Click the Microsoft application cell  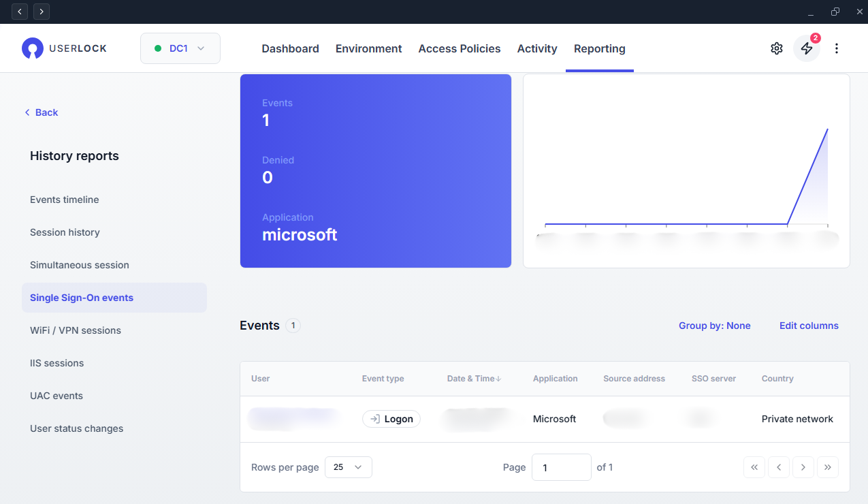click(555, 419)
